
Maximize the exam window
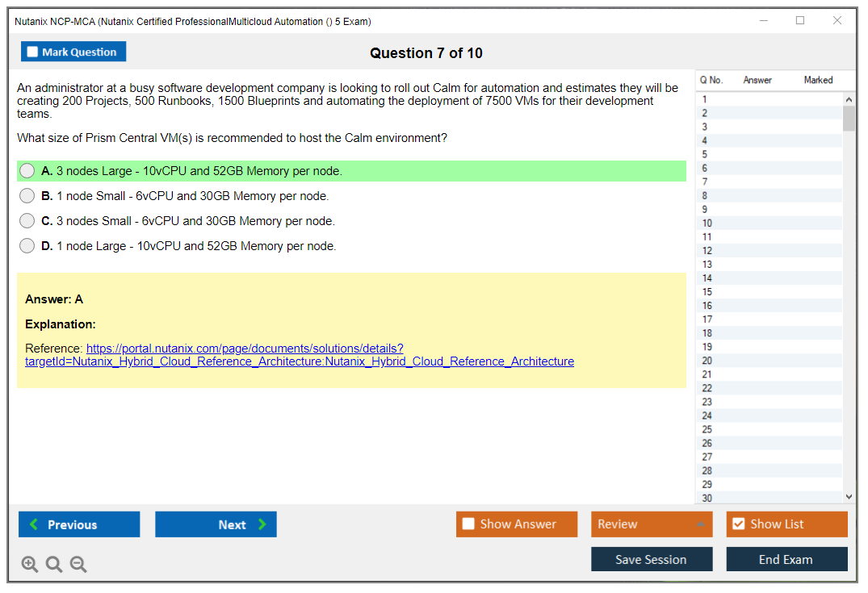click(800, 21)
